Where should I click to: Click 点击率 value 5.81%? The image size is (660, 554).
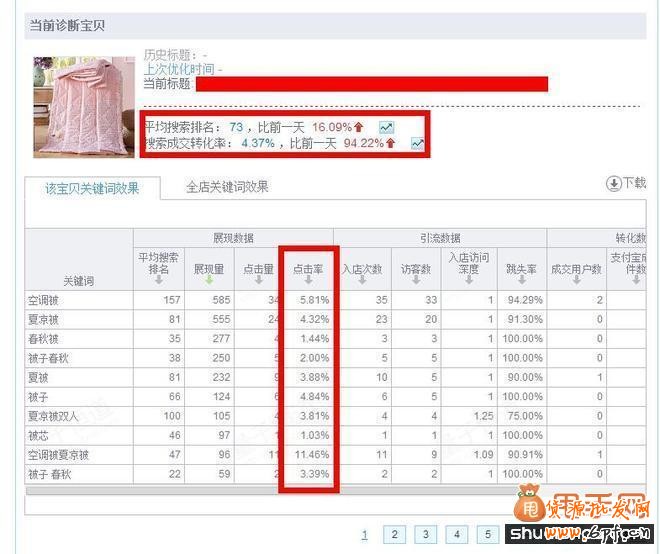click(x=314, y=300)
